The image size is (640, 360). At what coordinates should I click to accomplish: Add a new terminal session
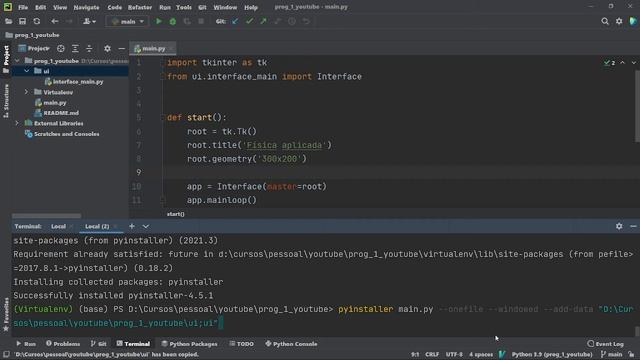click(x=132, y=226)
